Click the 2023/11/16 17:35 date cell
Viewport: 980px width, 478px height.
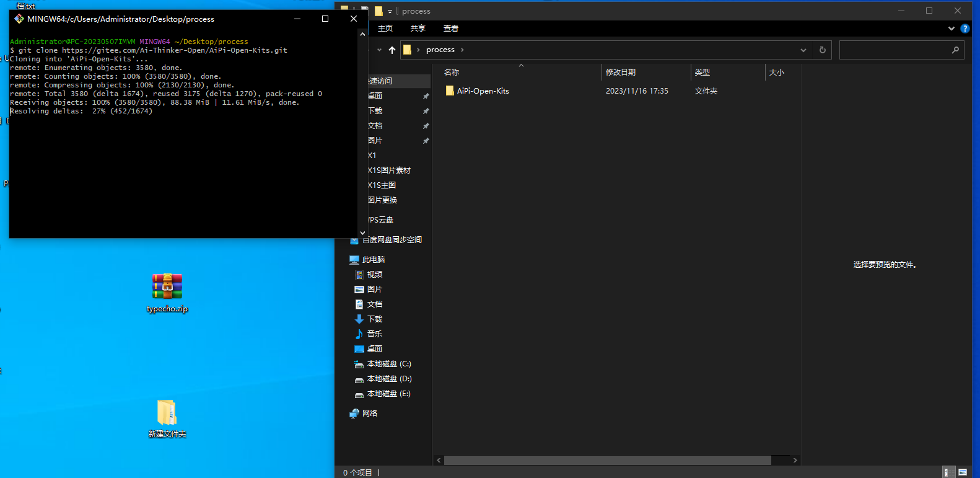(x=637, y=91)
